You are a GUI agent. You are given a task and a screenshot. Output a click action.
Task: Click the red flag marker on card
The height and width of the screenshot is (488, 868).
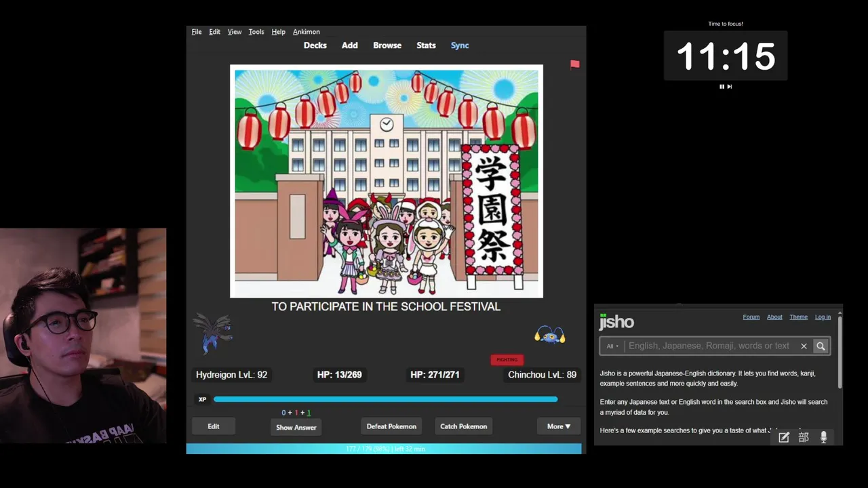coord(575,64)
